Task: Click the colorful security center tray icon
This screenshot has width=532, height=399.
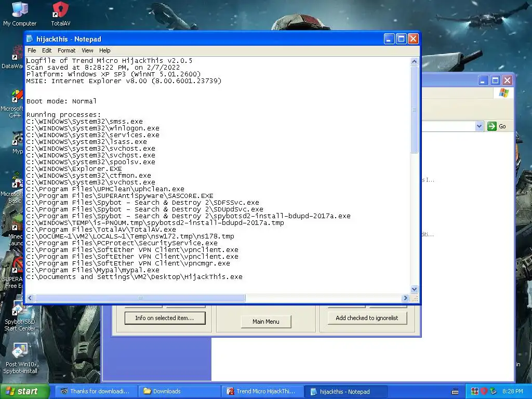Action: [x=475, y=391]
